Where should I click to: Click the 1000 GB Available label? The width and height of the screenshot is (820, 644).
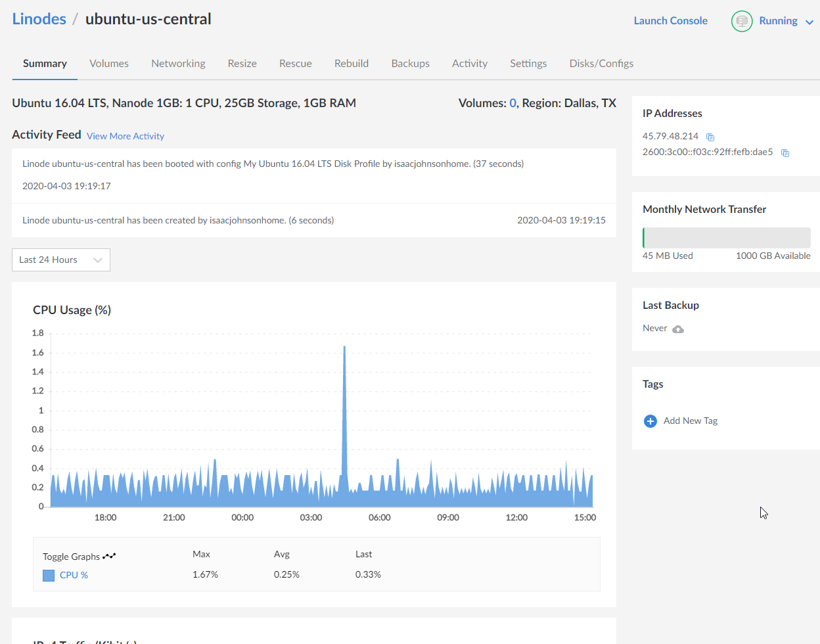tap(773, 256)
